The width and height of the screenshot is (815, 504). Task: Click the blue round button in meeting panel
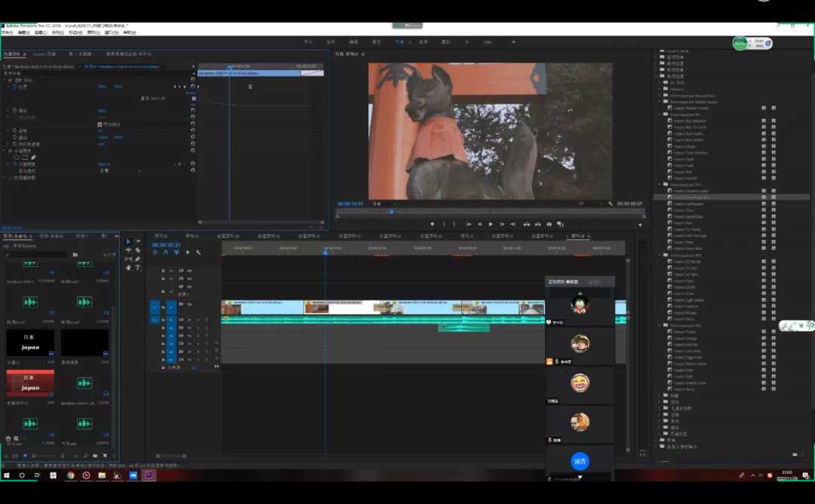click(x=580, y=461)
